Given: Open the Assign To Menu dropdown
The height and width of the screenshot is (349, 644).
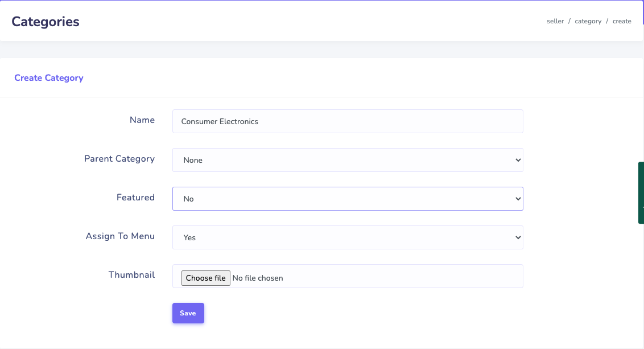Looking at the screenshot, I should click(x=347, y=237).
